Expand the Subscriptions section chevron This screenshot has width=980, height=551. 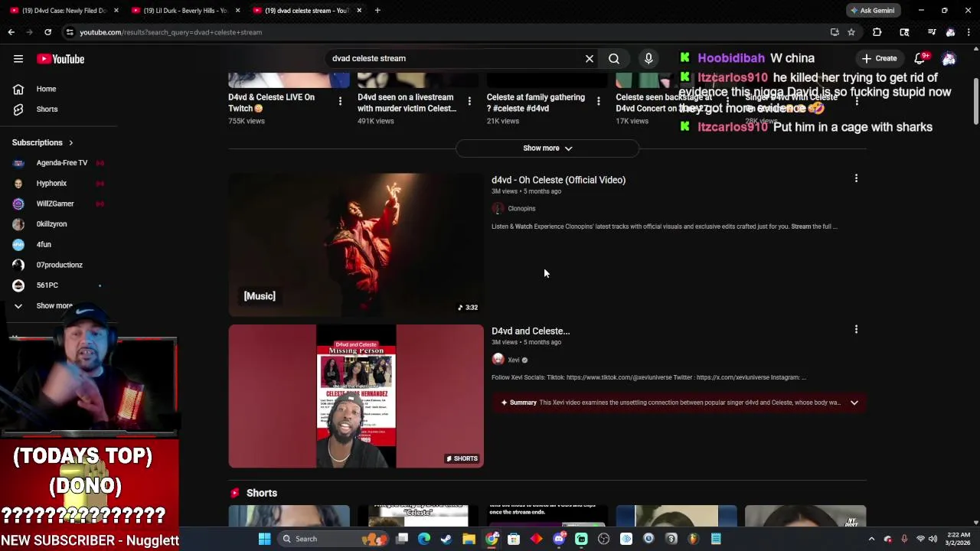[x=70, y=142]
